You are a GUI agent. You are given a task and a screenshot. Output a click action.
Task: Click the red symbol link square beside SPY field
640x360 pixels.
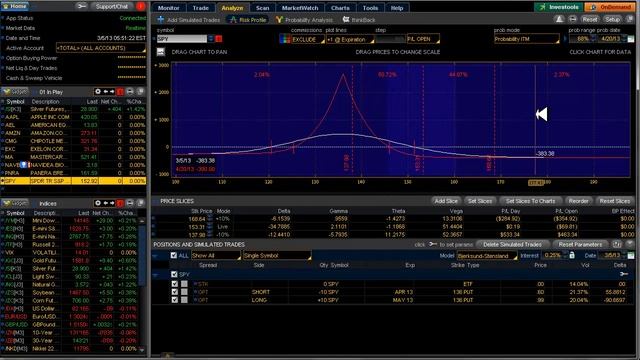(219, 39)
